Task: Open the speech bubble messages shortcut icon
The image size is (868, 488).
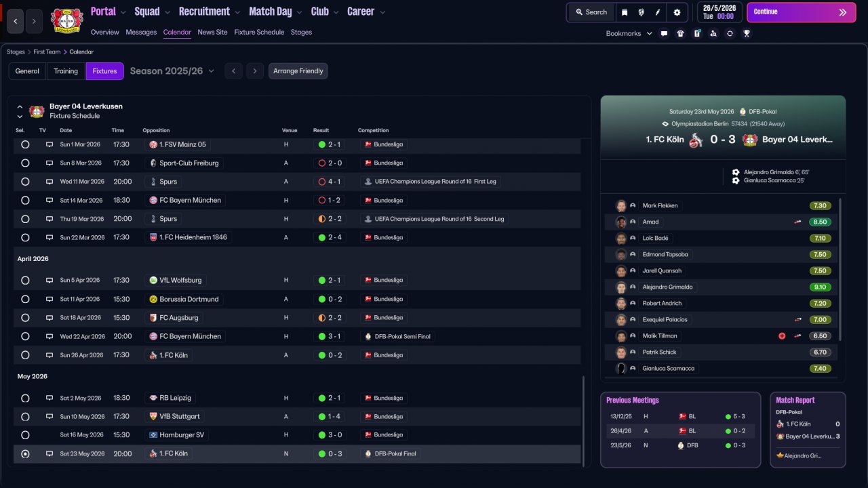Action: 664,33
